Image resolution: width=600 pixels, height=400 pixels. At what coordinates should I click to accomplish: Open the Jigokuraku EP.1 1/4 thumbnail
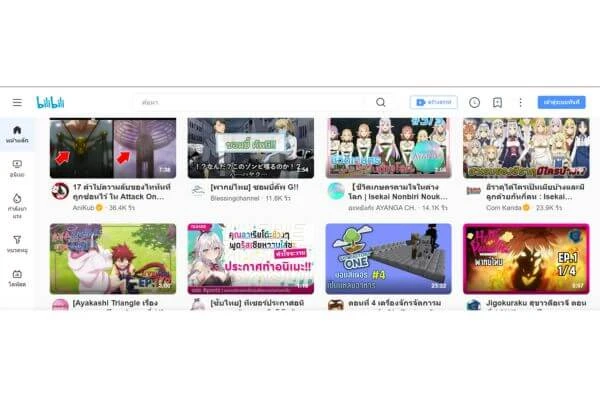point(526,259)
